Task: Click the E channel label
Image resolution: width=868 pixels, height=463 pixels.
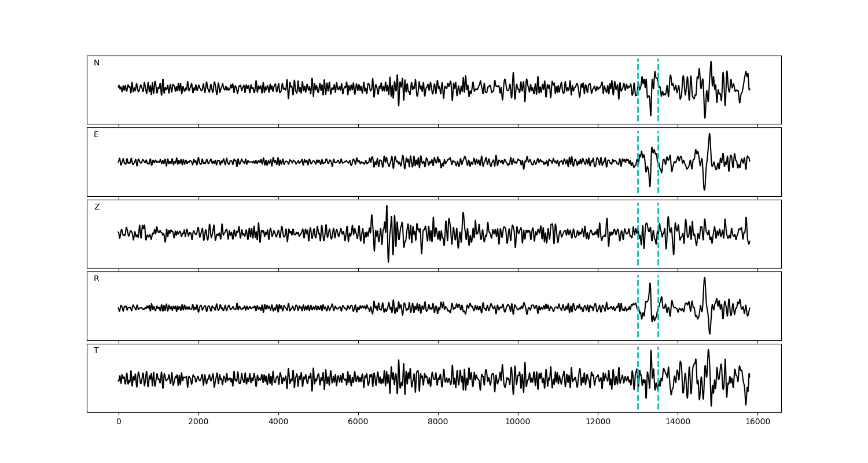Action: tap(96, 135)
